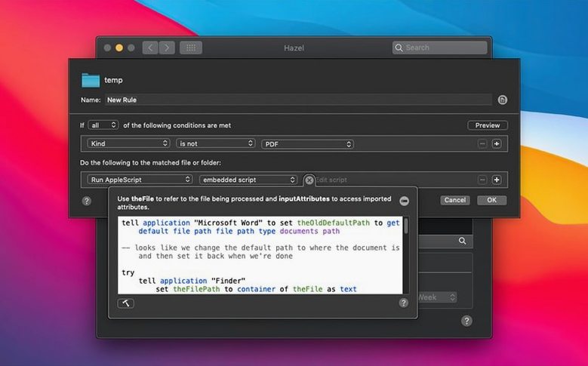The image size is (588, 366).
Task: Remove the Kind condition with minus button
Action: 482,143
